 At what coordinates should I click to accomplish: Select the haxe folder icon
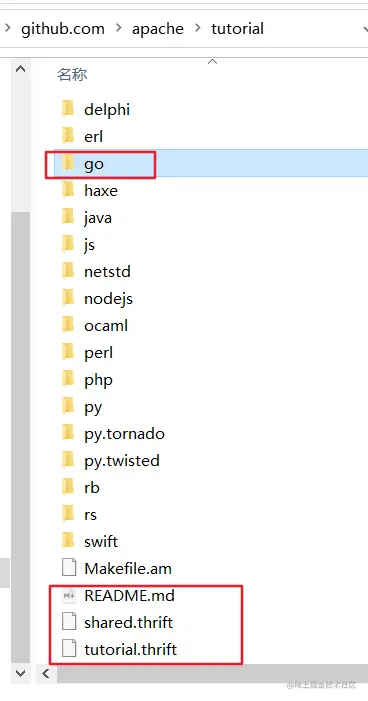tap(68, 190)
